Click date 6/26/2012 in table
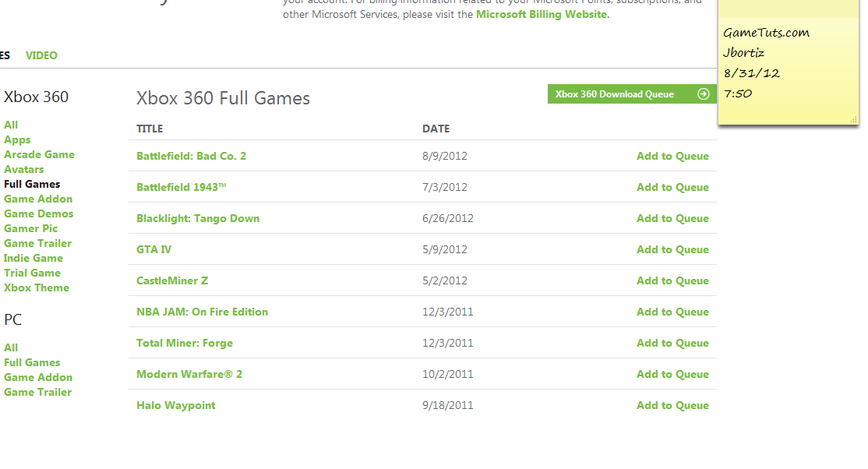This screenshot has height=469, width=868. pyautogui.click(x=448, y=218)
